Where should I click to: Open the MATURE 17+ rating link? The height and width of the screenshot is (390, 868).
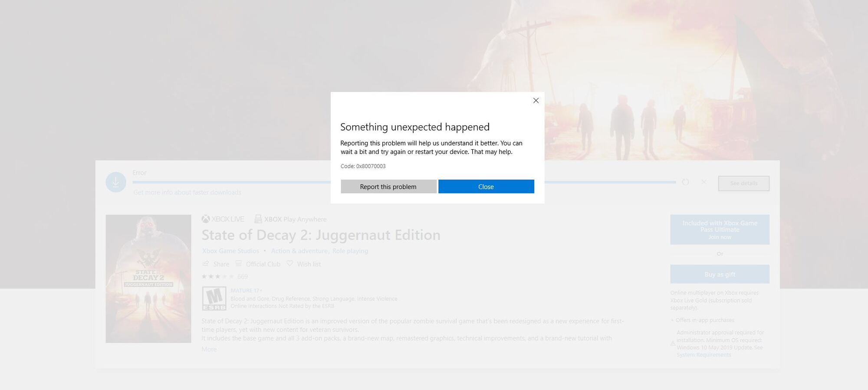[x=246, y=291]
